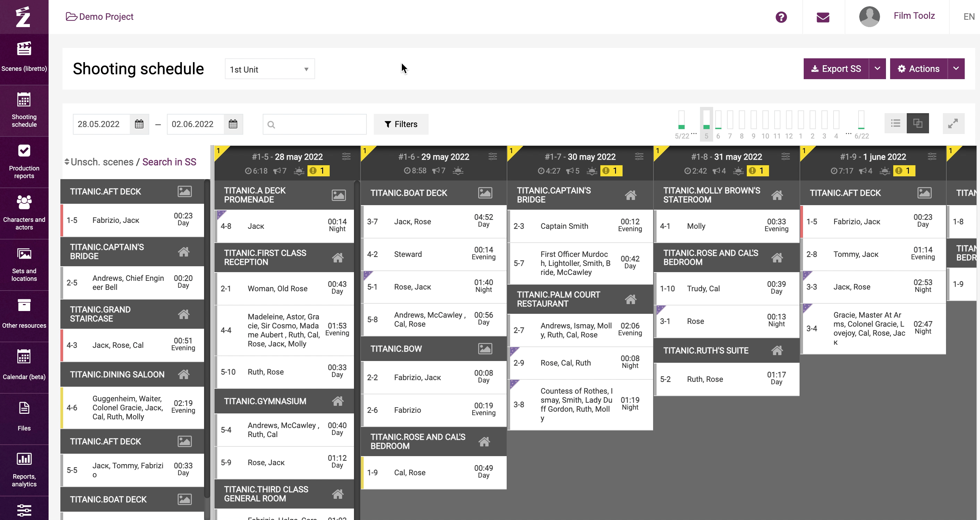This screenshot has width=980, height=520.
Task: Switch to board view mode
Action: pyautogui.click(x=918, y=123)
